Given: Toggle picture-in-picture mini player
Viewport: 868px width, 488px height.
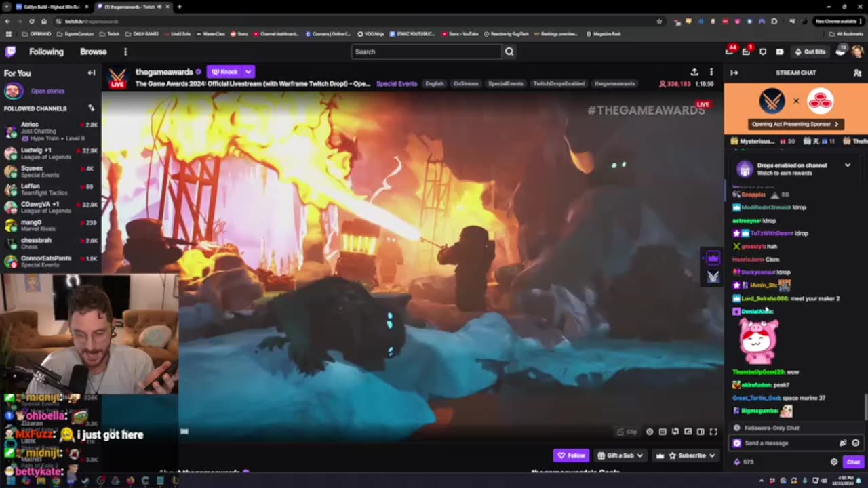Looking at the screenshot, I should [x=688, y=432].
